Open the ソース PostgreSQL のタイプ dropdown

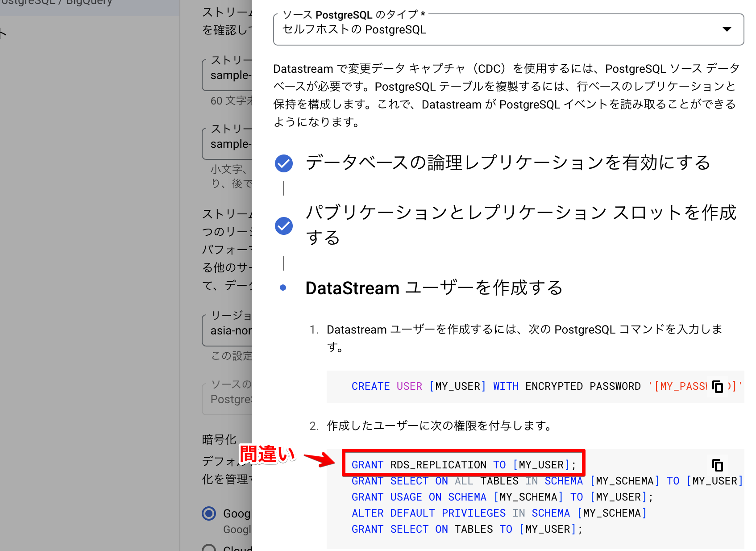click(508, 29)
